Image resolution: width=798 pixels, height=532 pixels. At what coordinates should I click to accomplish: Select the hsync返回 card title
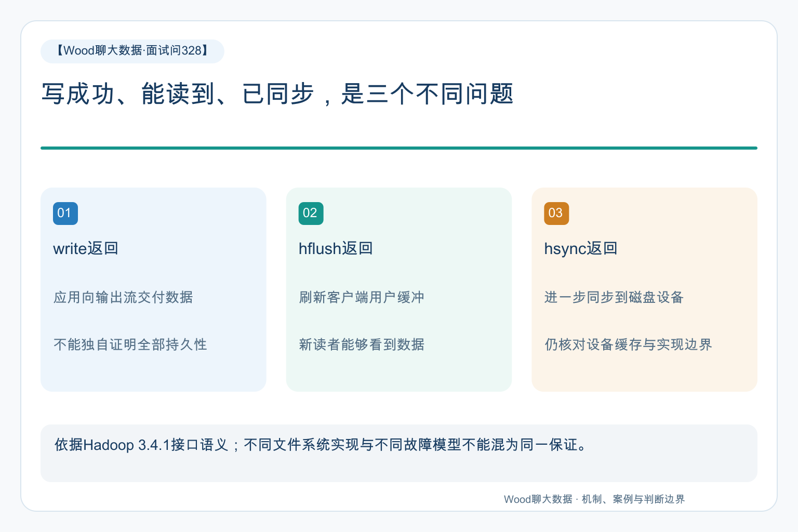coord(581,248)
